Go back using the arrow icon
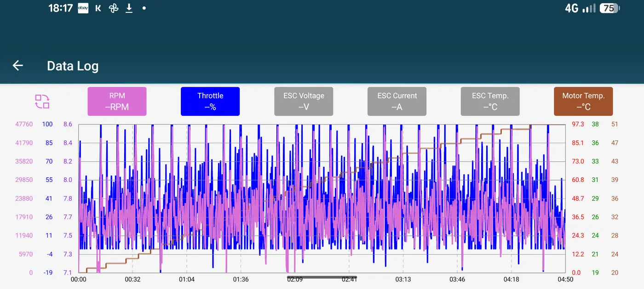Screen dimensions: 644x289 tap(18, 66)
